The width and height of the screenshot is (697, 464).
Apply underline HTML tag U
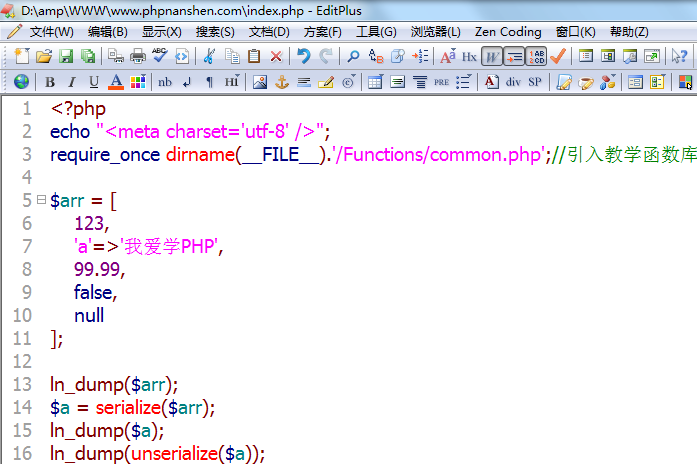click(x=93, y=82)
